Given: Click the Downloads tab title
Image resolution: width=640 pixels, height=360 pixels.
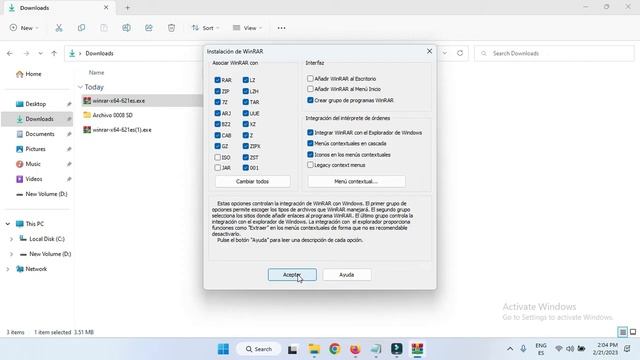Looking at the screenshot, I should [x=34, y=8].
